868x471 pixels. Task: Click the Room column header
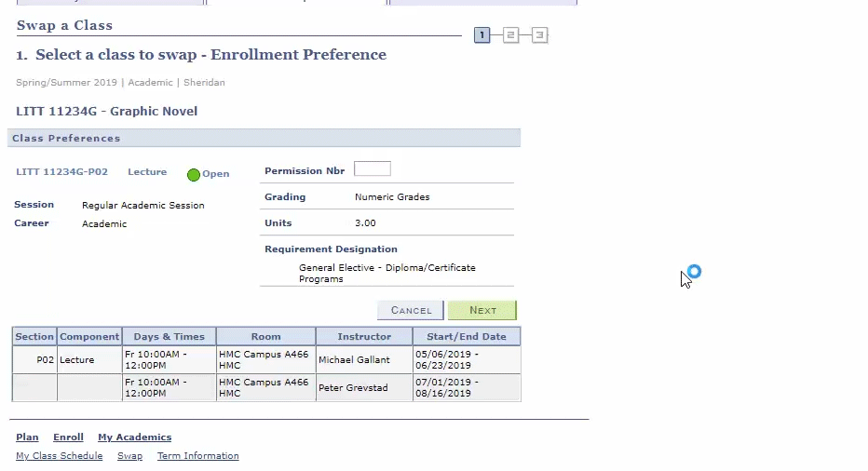pos(265,337)
